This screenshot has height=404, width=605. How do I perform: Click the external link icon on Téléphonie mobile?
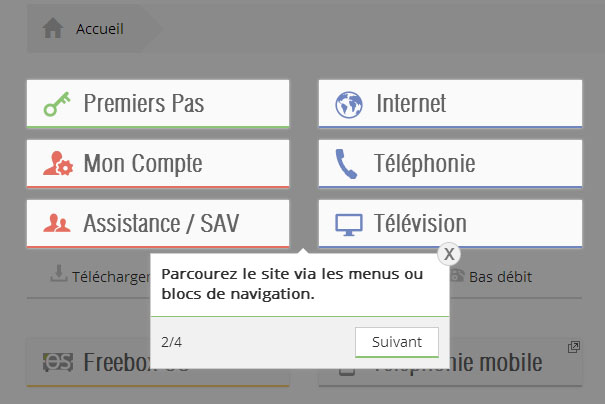[573, 347]
